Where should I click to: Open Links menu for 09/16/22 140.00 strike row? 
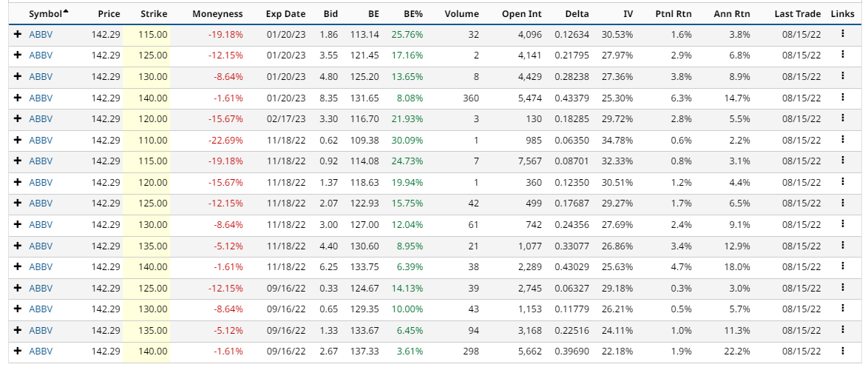(842, 351)
